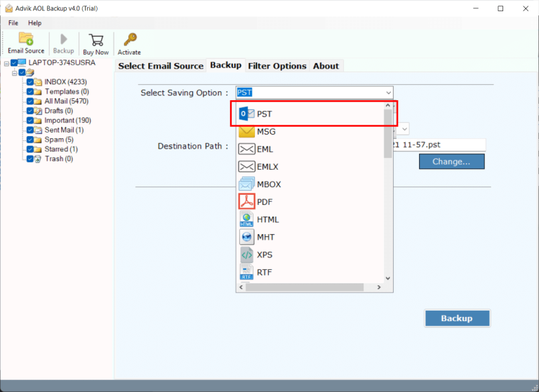
Task: Click the LAPTOP-374SUSRA computer icon
Action: (22, 62)
